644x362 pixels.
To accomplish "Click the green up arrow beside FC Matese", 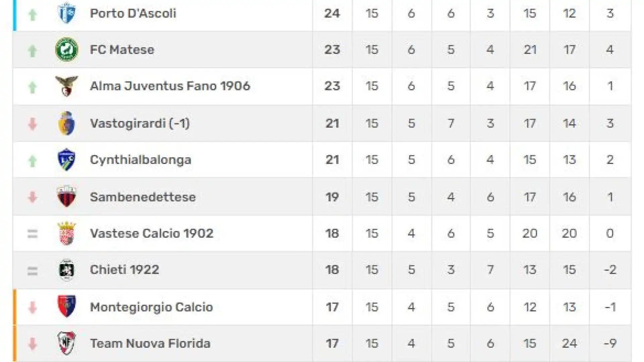I will (x=33, y=51).
